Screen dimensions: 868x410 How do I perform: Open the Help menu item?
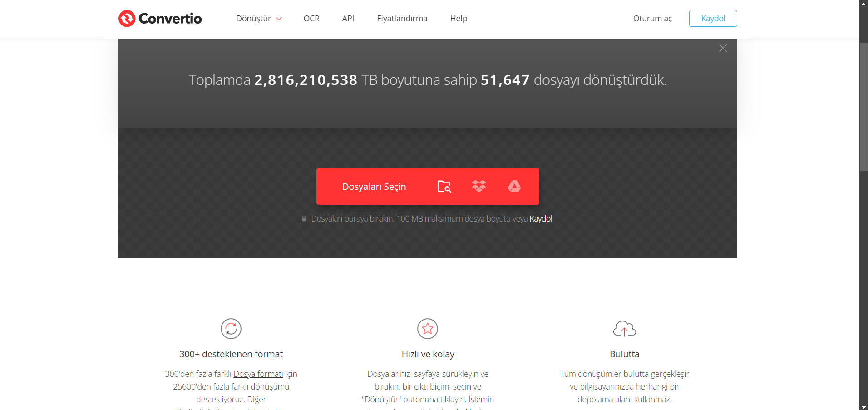pos(459,19)
